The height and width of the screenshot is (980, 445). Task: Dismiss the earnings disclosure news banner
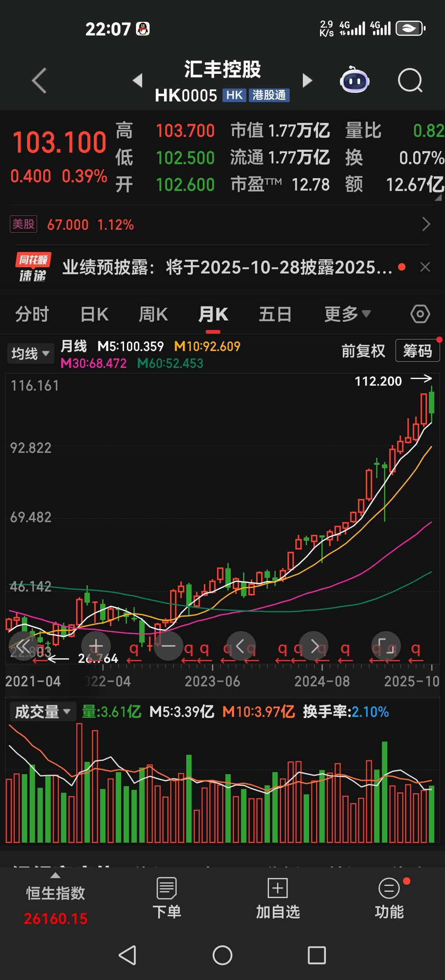tap(425, 267)
